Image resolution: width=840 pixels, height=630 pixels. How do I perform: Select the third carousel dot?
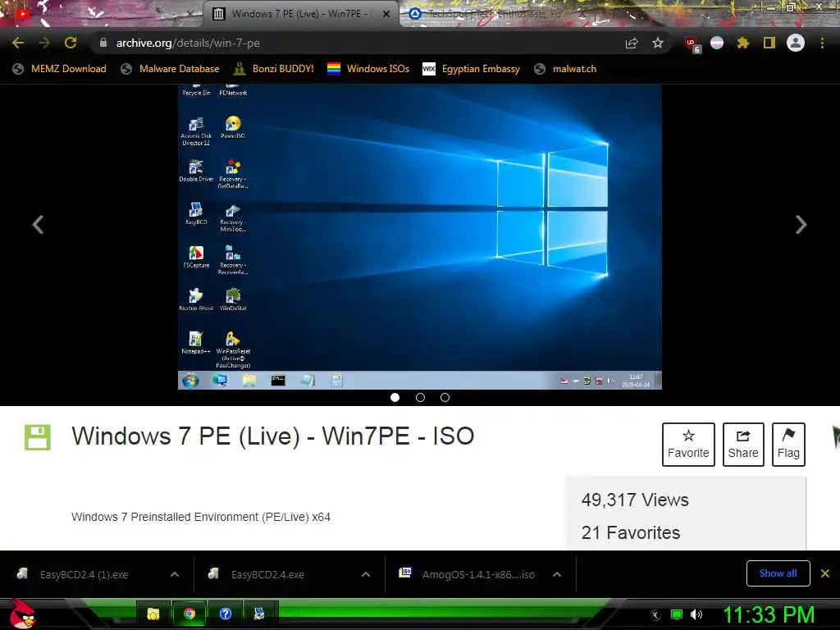[x=445, y=398]
